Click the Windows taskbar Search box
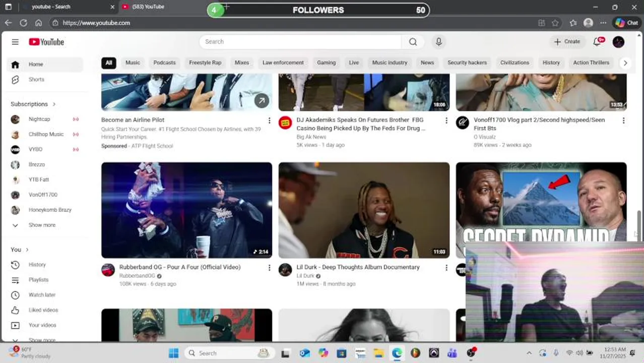This screenshot has height=363, width=644. [230, 353]
